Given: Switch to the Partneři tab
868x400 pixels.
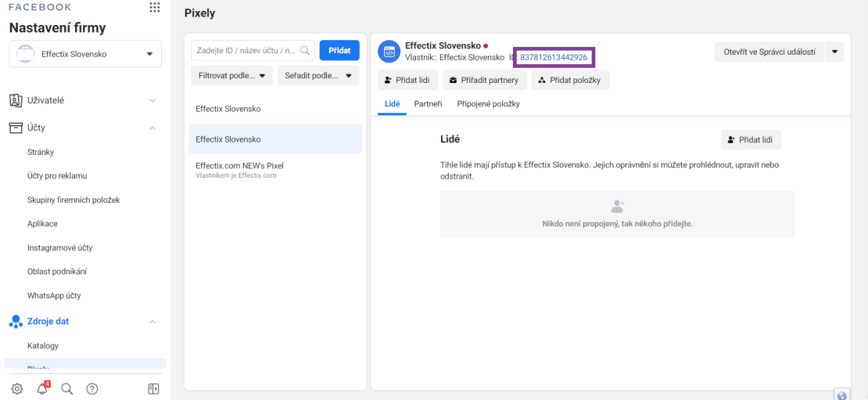Looking at the screenshot, I should tap(428, 103).
